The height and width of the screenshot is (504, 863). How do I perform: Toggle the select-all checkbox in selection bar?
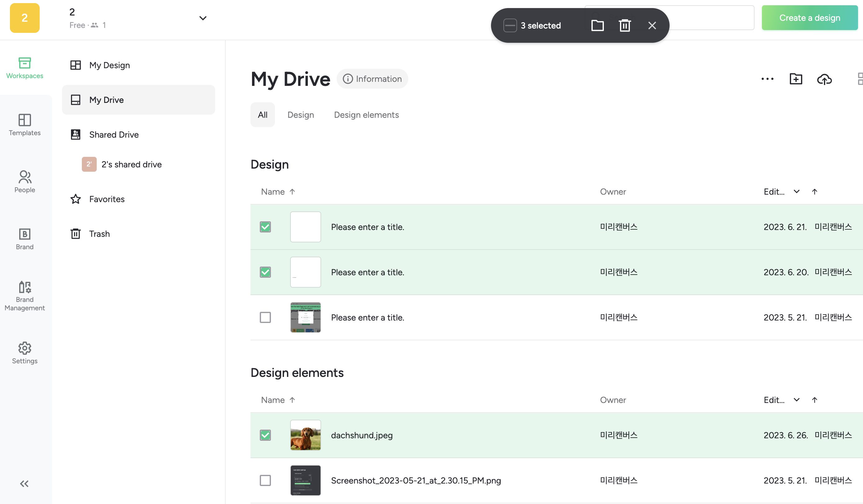(x=510, y=25)
